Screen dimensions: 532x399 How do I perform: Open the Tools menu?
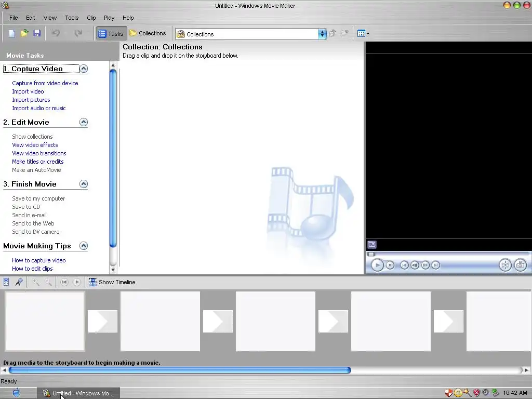pos(72,18)
